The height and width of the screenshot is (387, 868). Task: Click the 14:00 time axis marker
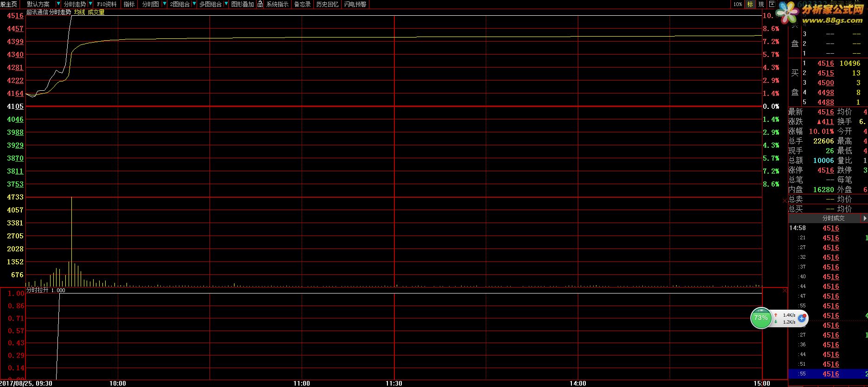[x=578, y=383]
